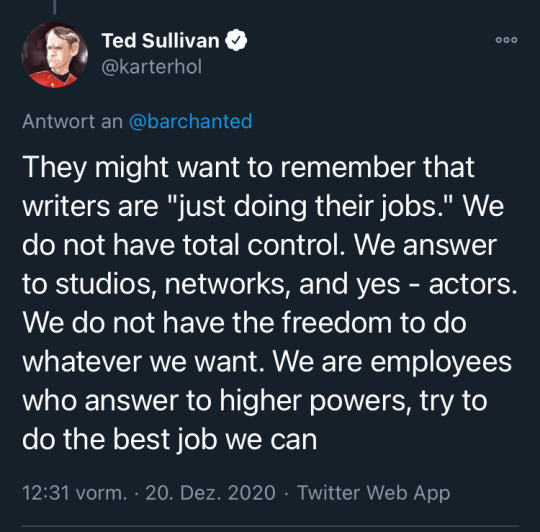
Task: Open the Twitter Web App source link
Action: point(374,493)
